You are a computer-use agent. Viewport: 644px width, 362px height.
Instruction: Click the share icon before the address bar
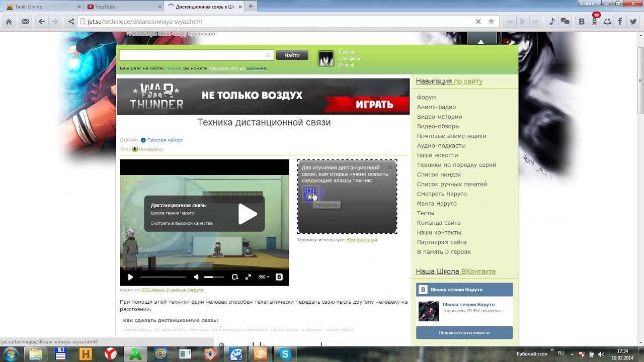71,22
